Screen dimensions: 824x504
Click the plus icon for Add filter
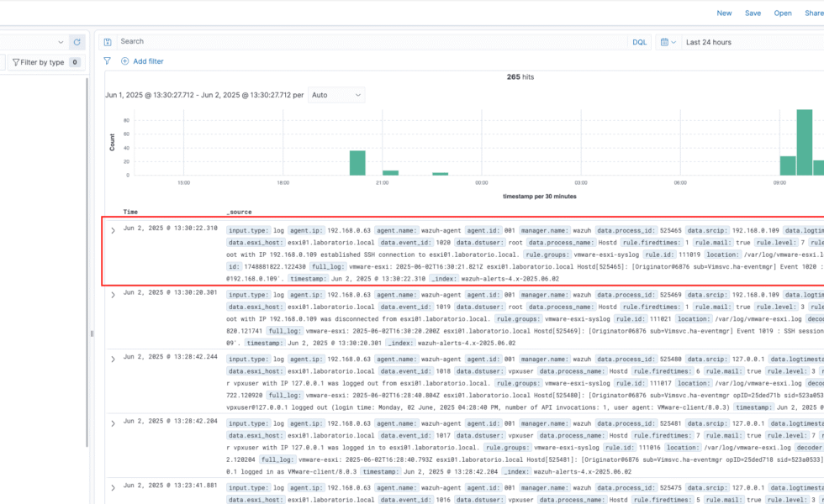point(125,60)
